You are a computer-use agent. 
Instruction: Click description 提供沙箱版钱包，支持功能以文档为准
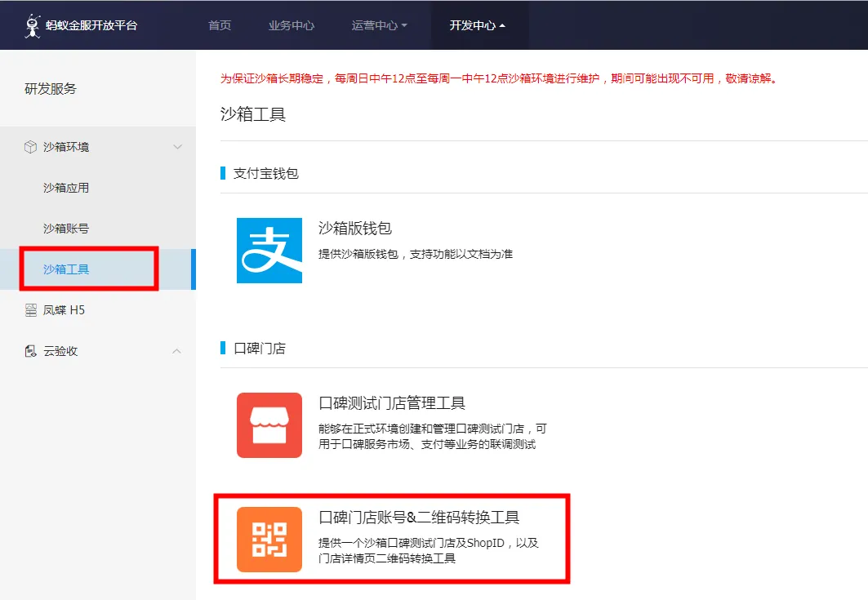point(415,254)
